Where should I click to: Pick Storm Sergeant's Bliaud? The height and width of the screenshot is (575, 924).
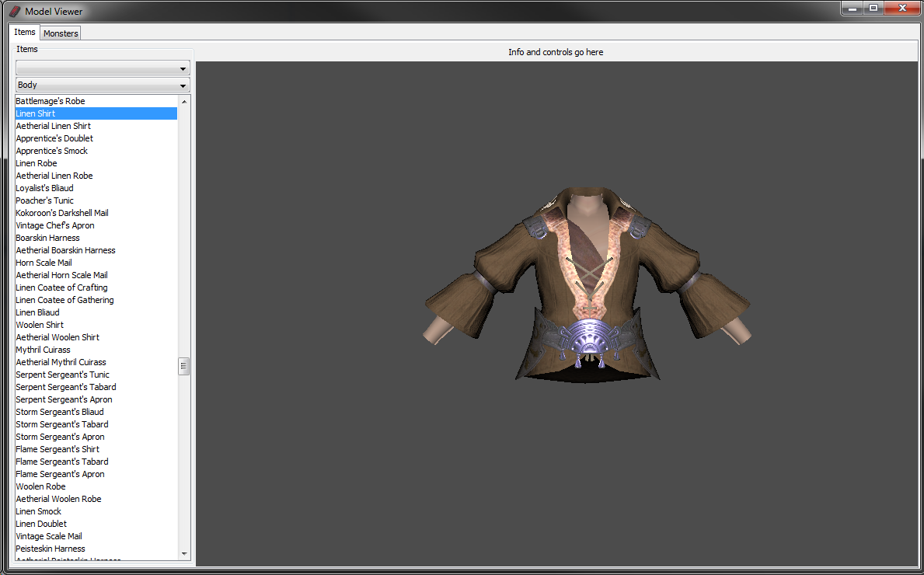(96, 412)
